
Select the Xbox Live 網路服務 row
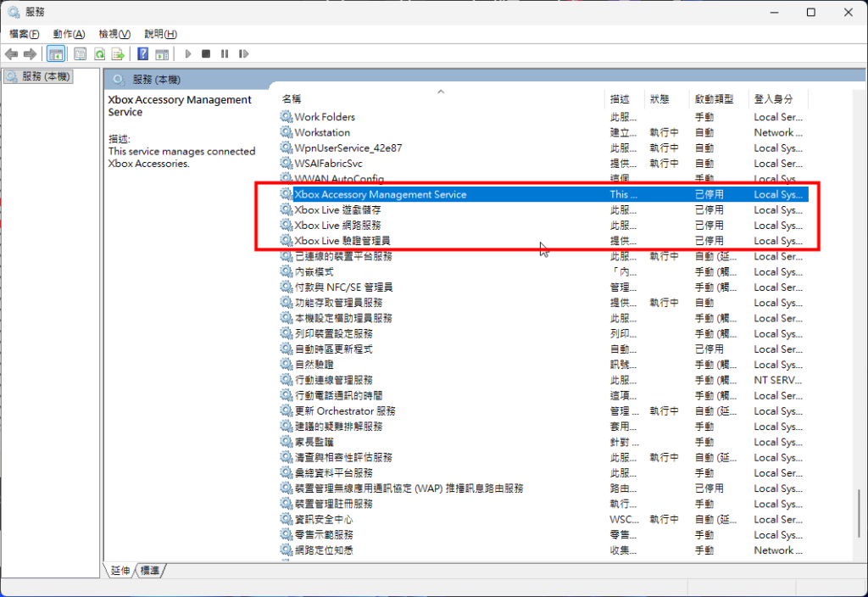point(337,226)
